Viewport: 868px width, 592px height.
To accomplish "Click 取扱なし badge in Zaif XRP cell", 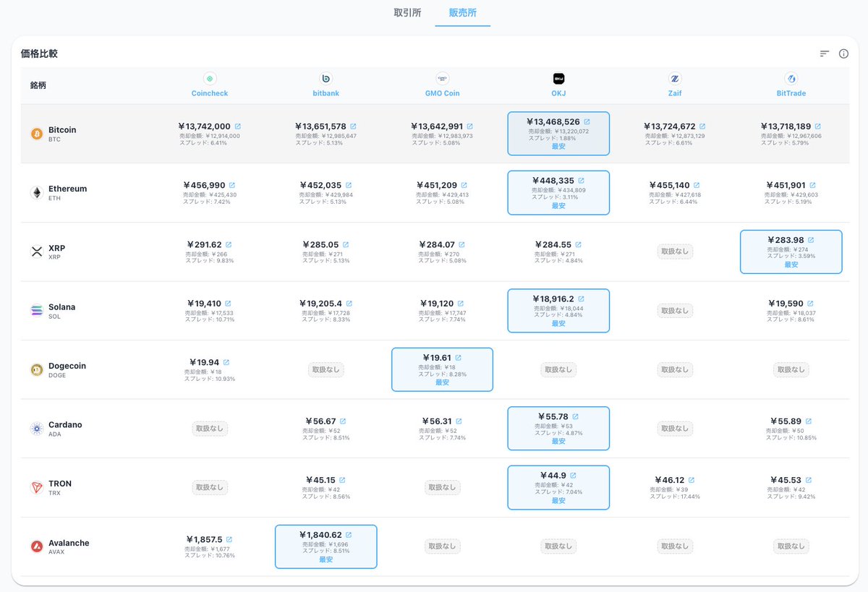I will pyautogui.click(x=675, y=252).
